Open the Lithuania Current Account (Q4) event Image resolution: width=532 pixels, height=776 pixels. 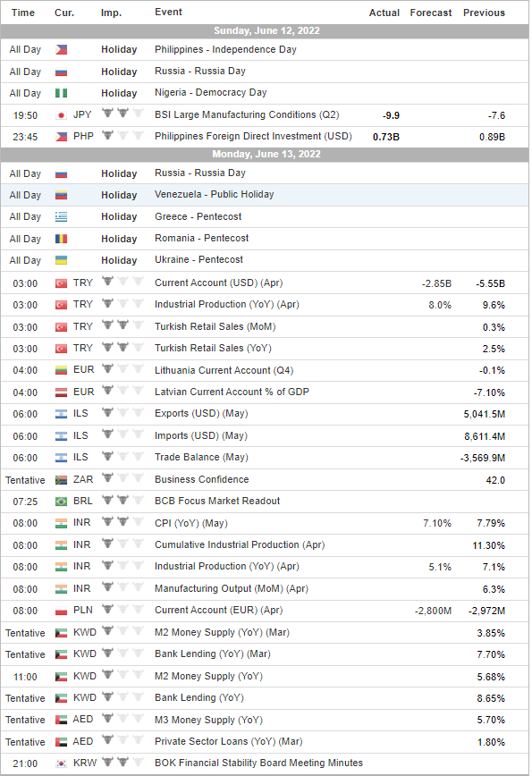224,371
